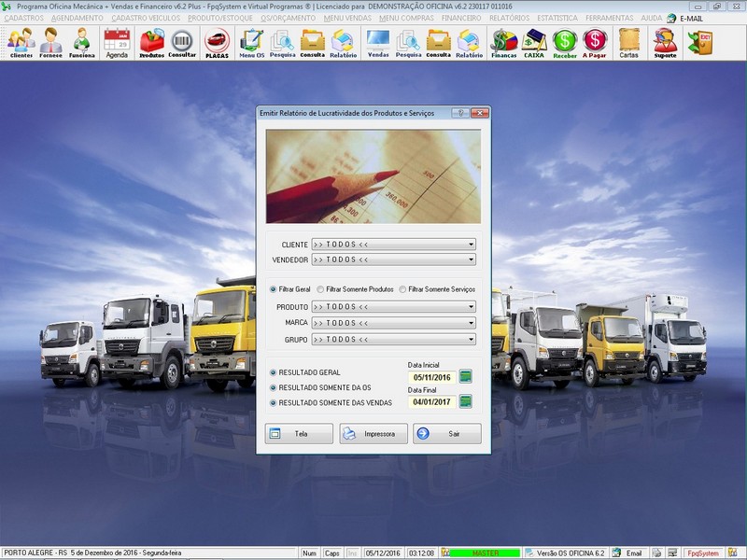Screen dimensions: 747x560
Task: Click the red A Pagar dollar icon
Action: pyautogui.click(x=595, y=43)
